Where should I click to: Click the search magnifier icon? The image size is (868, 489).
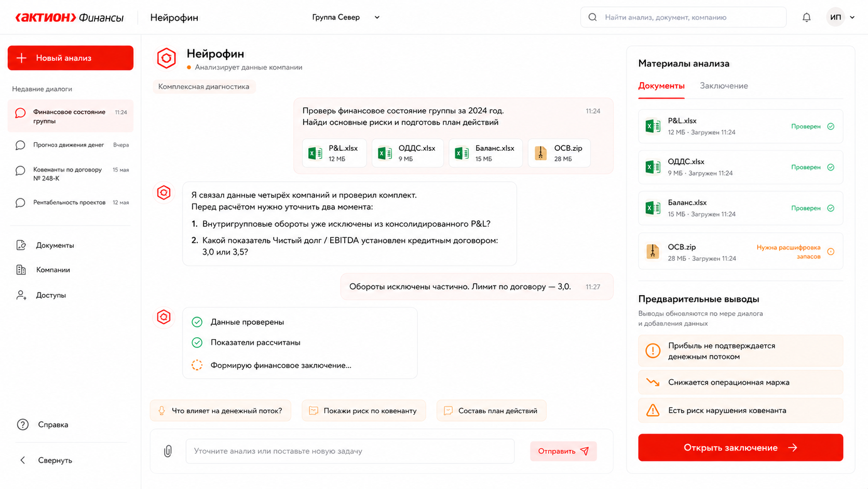pyautogui.click(x=592, y=17)
